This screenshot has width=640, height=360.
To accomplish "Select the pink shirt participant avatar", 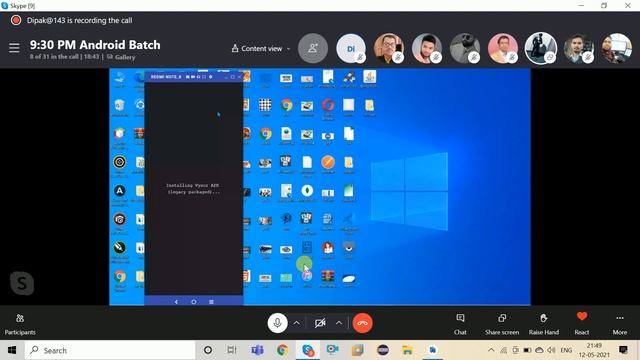I will click(503, 48).
